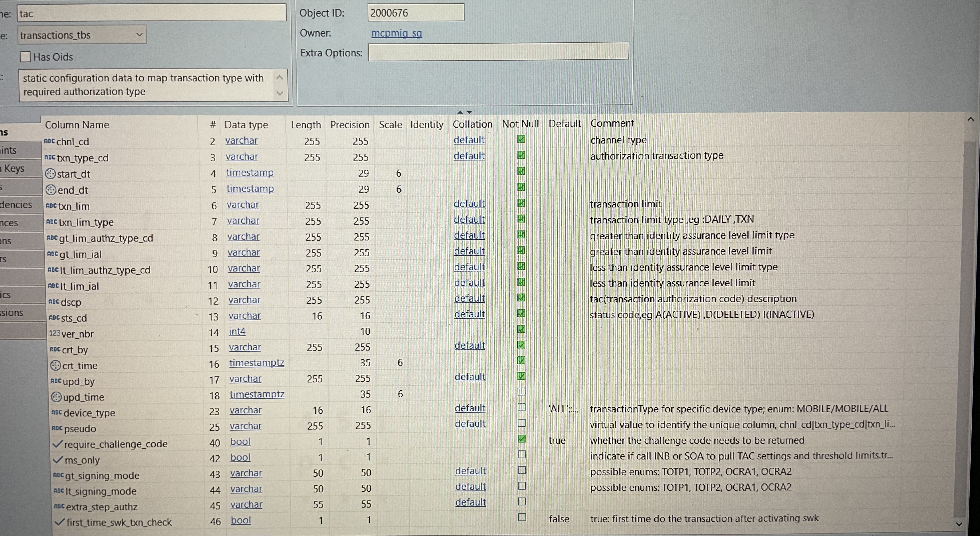
Task: Click into the Extra Options field
Action: [498, 52]
